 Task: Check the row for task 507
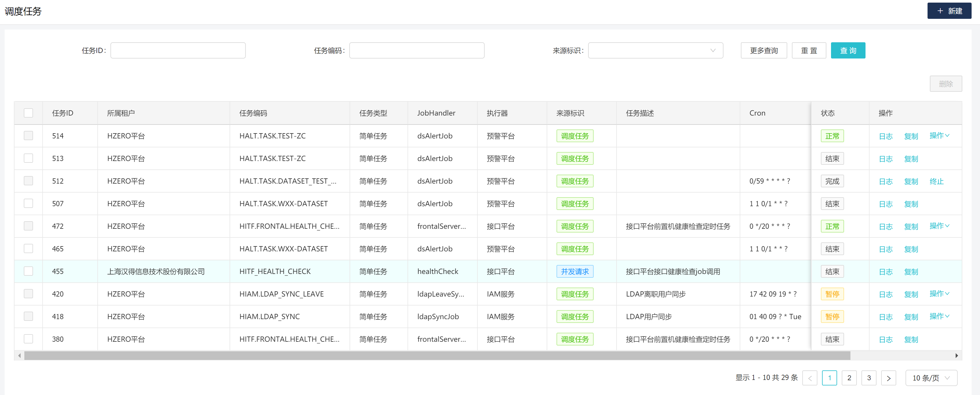tap(28, 203)
